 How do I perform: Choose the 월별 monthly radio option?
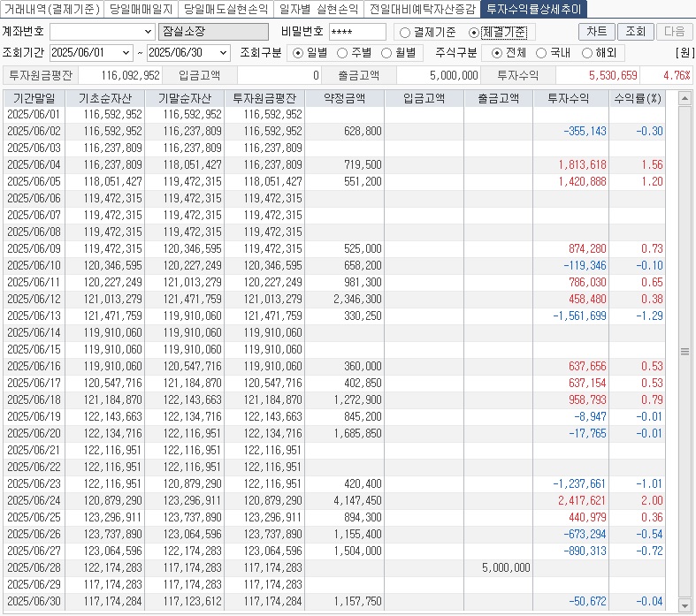tap(386, 53)
